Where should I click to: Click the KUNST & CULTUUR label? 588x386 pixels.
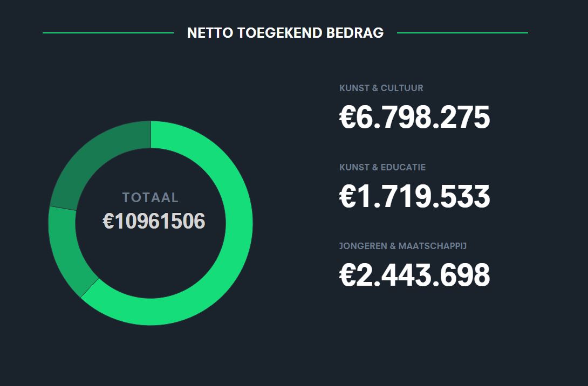[381, 88]
